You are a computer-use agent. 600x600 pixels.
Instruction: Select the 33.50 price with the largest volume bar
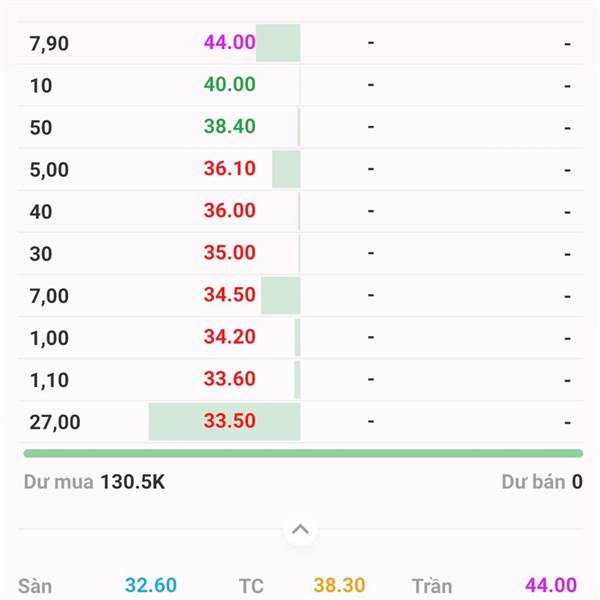(230, 421)
